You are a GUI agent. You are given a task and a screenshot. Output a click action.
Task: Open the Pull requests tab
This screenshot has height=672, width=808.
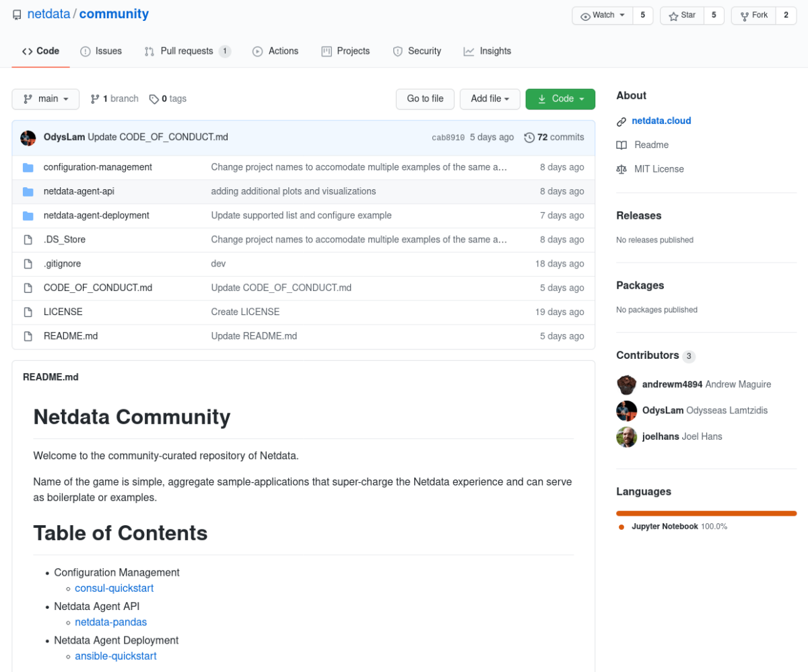coord(187,51)
